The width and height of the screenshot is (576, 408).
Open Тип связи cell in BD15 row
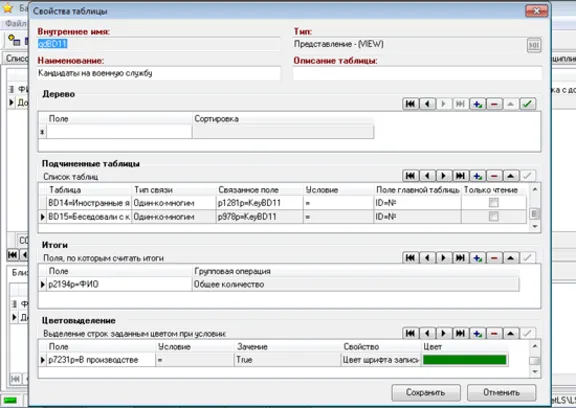(x=173, y=217)
